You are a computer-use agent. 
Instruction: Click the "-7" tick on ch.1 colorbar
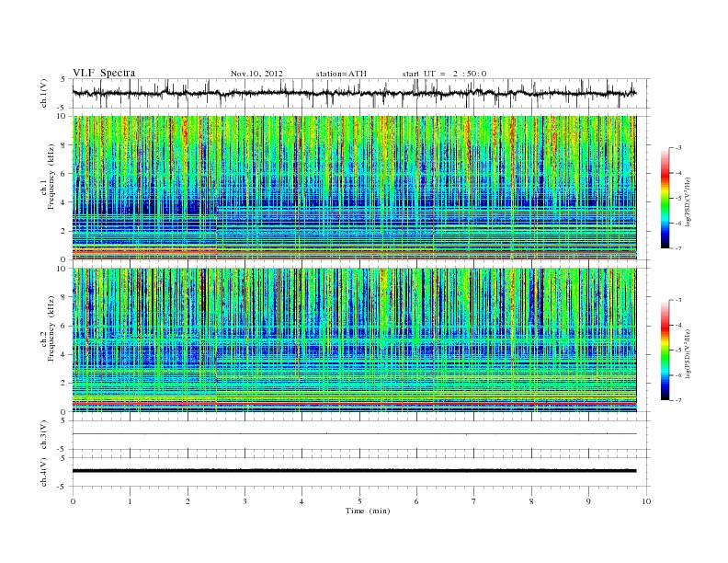(x=678, y=248)
